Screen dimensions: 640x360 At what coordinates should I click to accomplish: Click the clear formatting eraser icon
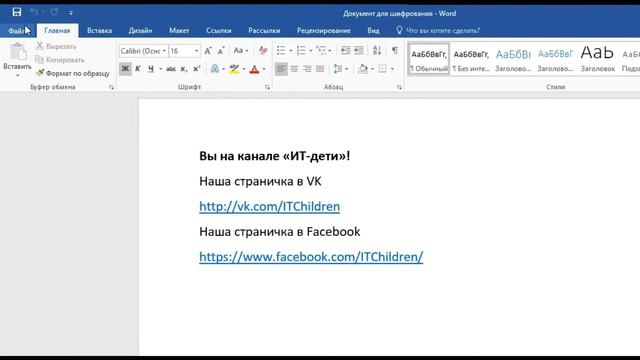tap(263, 51)
